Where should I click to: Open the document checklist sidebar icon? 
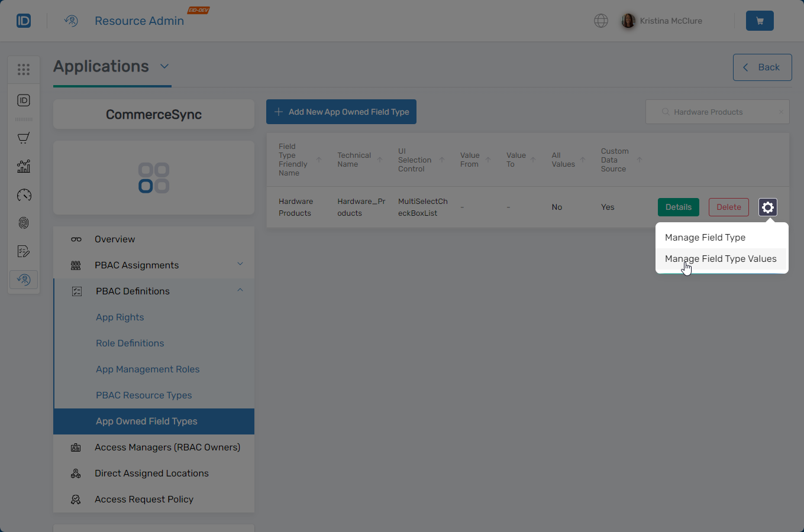click(24, 251)
